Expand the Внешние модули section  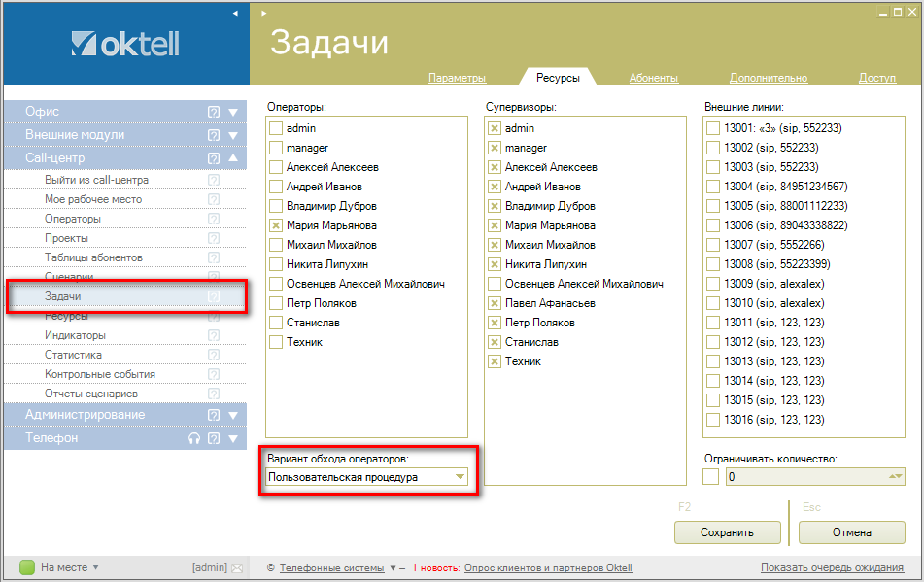click(x=233, y=135)
